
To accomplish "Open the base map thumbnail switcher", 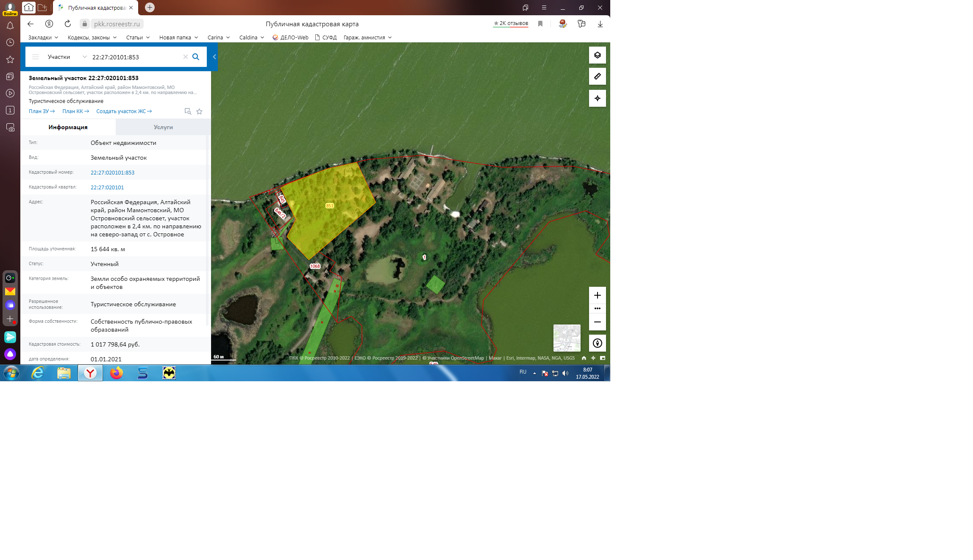I will [567, 338].
